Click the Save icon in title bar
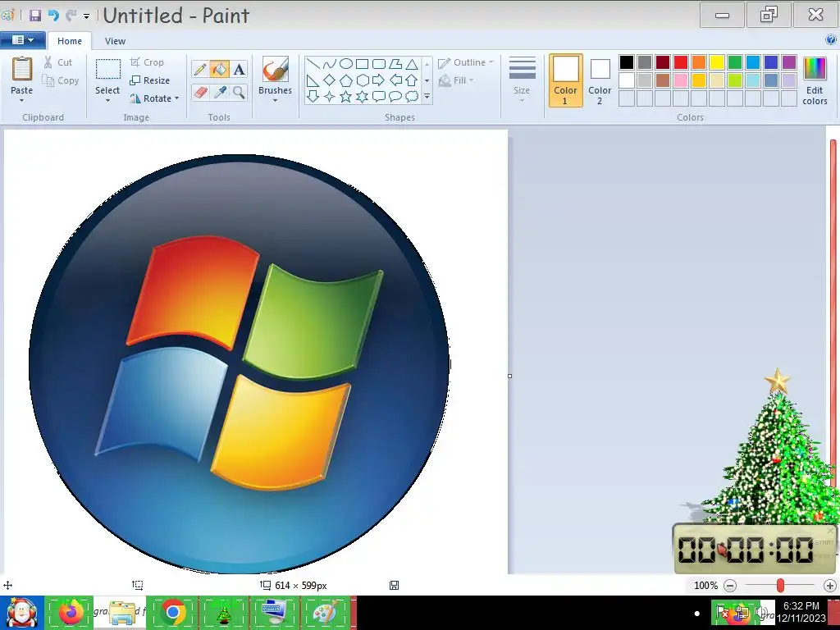This screenshot has height=630, width=840. 35,16
